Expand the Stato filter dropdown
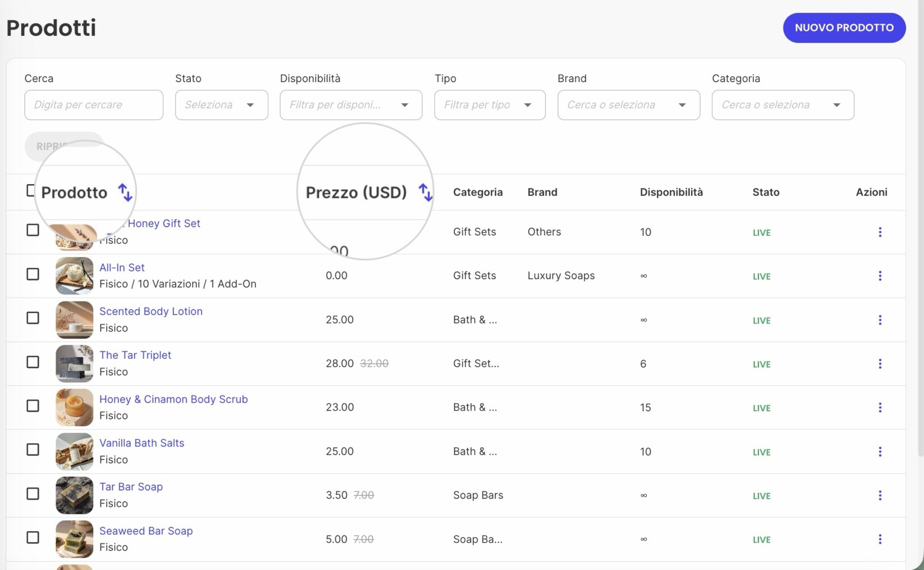Viewport: 924px width, 570px height. click(x=222, y=105)
